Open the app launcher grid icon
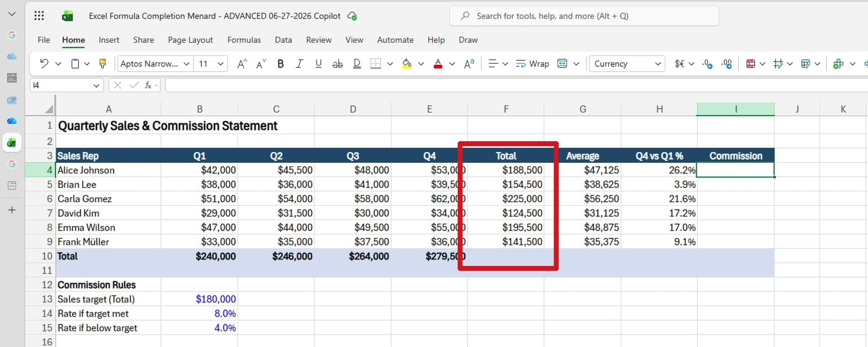This screenshot has height=347, width=868. pos(39,16)
